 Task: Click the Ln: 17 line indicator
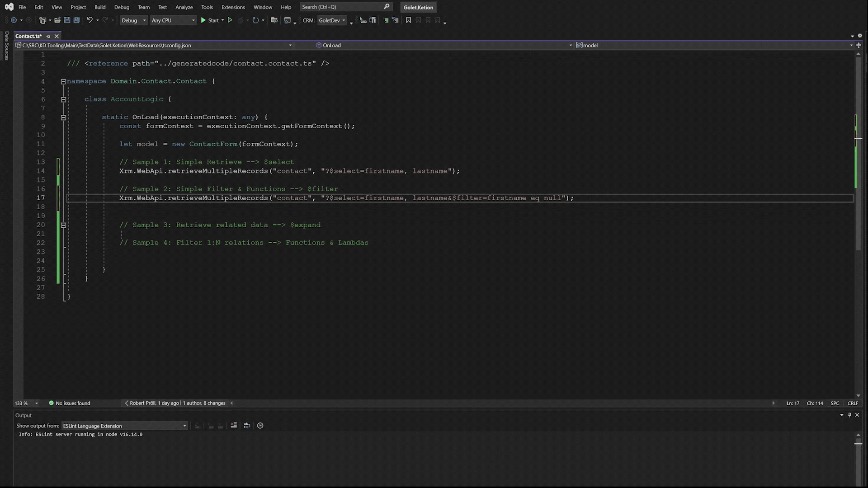click(793, 403)
